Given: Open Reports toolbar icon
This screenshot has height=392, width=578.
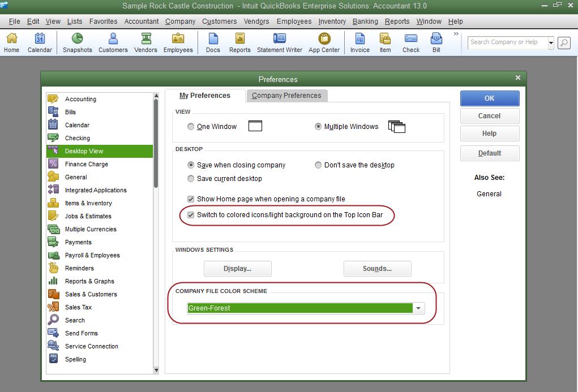Looking at the screenshot, I should tap(240, 42).
